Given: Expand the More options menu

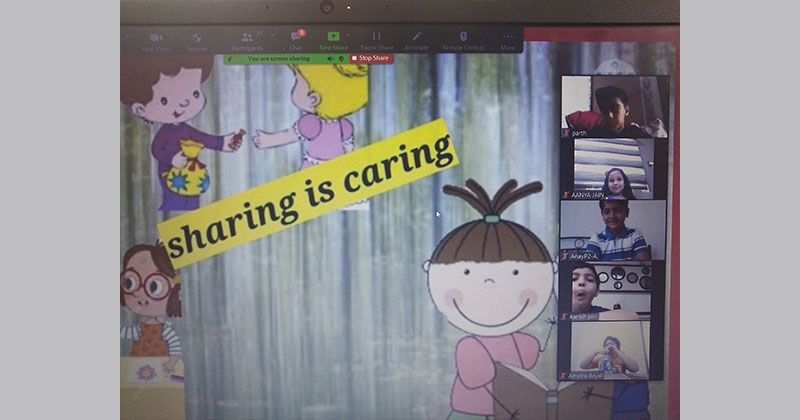Looking at the screenshot, I should pos(508,38).
